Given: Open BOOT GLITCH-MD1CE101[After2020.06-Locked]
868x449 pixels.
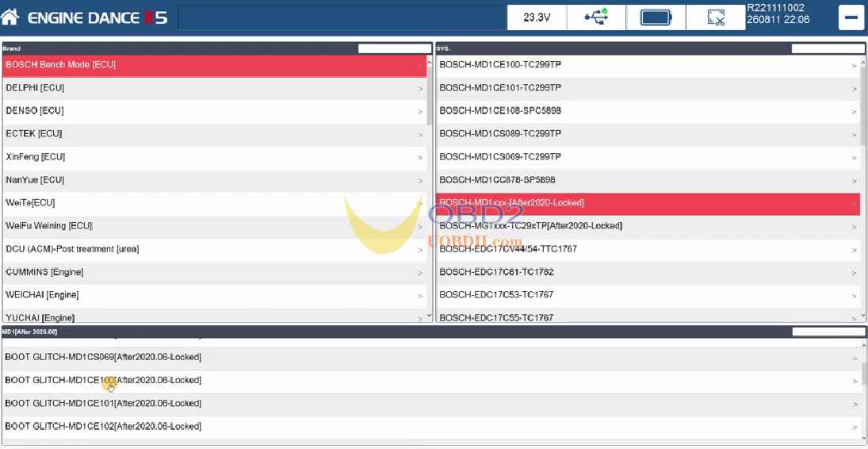Looking at the screenshot, I should coord(432,404).
